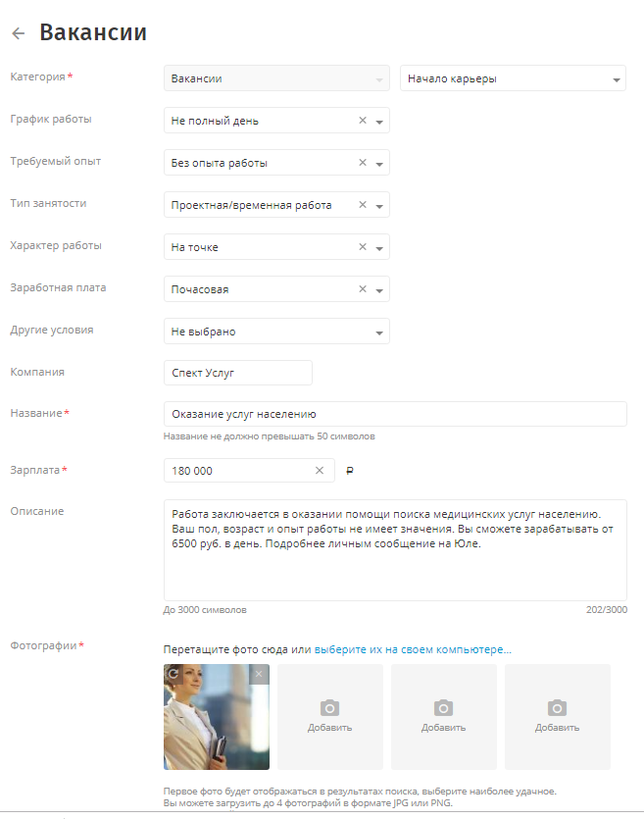
Task: Expand the 'Другие условия' dropdown
Action: click(x=379, y=333)
